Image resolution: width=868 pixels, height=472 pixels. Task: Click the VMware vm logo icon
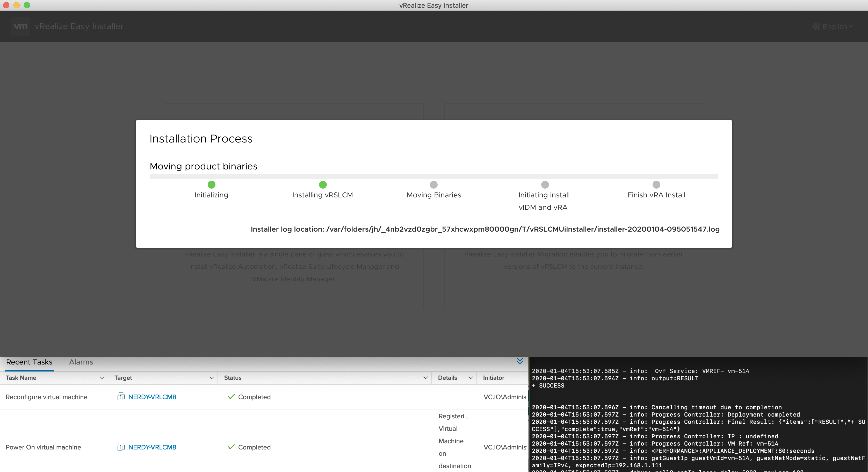click(x=20, y=26)
